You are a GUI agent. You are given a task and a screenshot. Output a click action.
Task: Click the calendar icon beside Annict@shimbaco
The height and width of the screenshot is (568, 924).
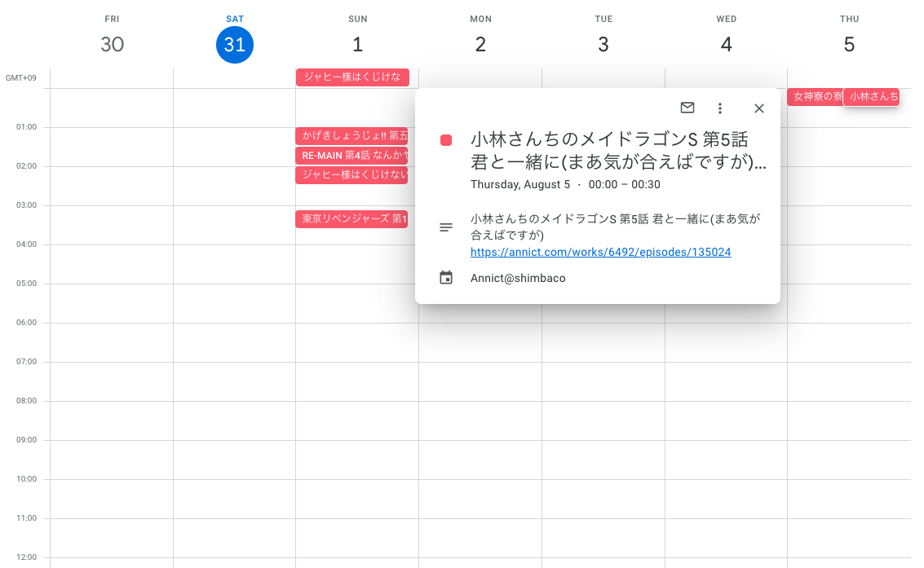pos(446,277)
